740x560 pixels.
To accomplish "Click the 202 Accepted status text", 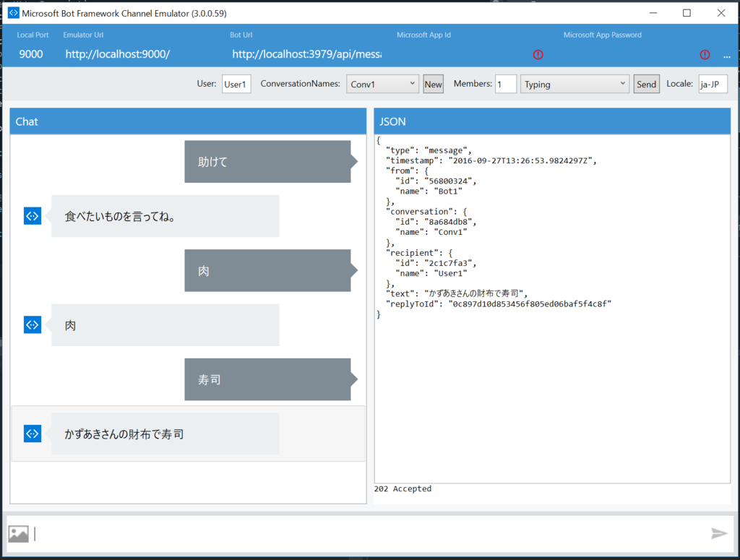I will tap(403, 488).
